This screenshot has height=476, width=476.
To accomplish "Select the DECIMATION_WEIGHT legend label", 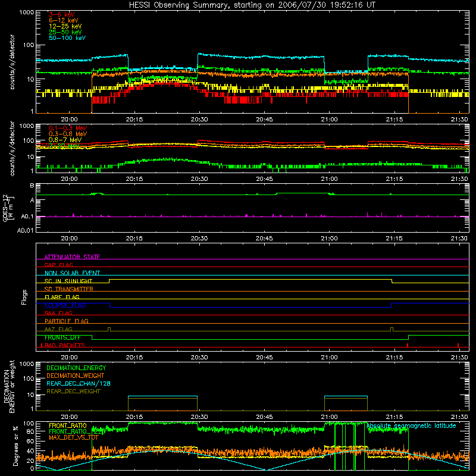I will [76, 375].
